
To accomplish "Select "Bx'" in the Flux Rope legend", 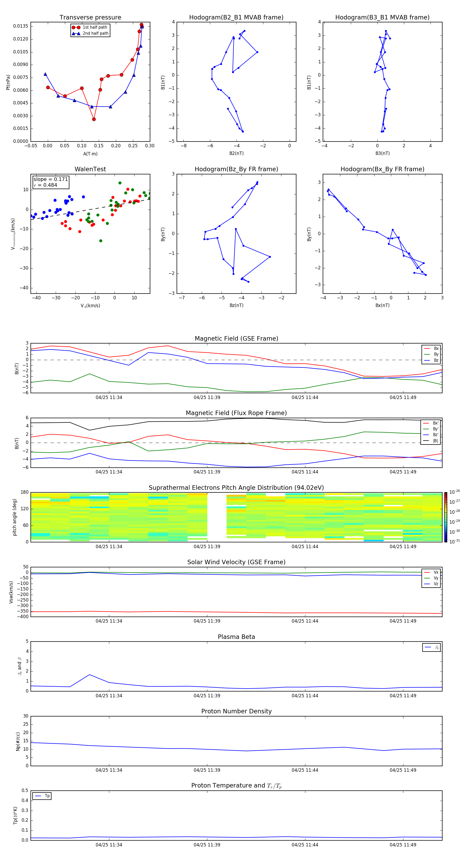I will [x=431, y=423].
